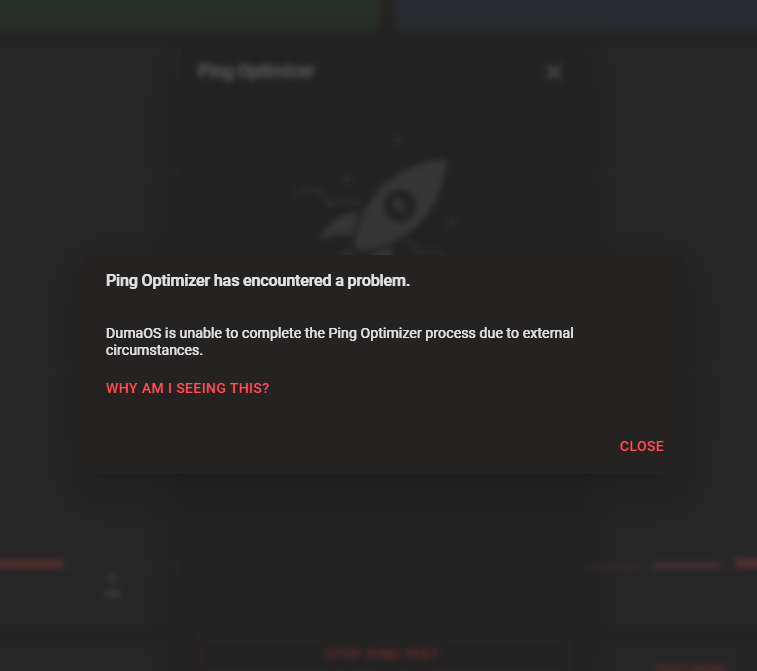The width and height of the screenshot is (757, 671).
Task: Click the red bar at bottom-left edge
Action: coord(31,563)
